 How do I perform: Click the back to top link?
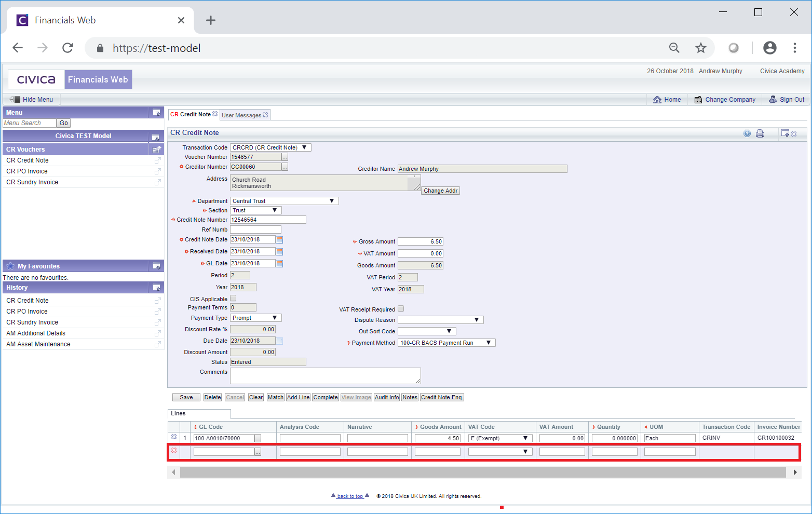(350, 496)
